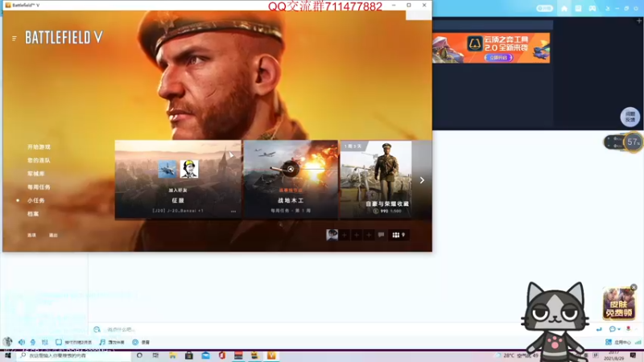
Task: Click the 退出 button in Battlefield V
Action: tap(53, 235)
